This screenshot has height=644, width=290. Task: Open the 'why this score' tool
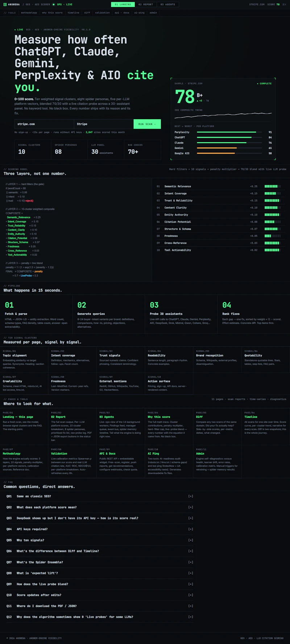(52, 13)
